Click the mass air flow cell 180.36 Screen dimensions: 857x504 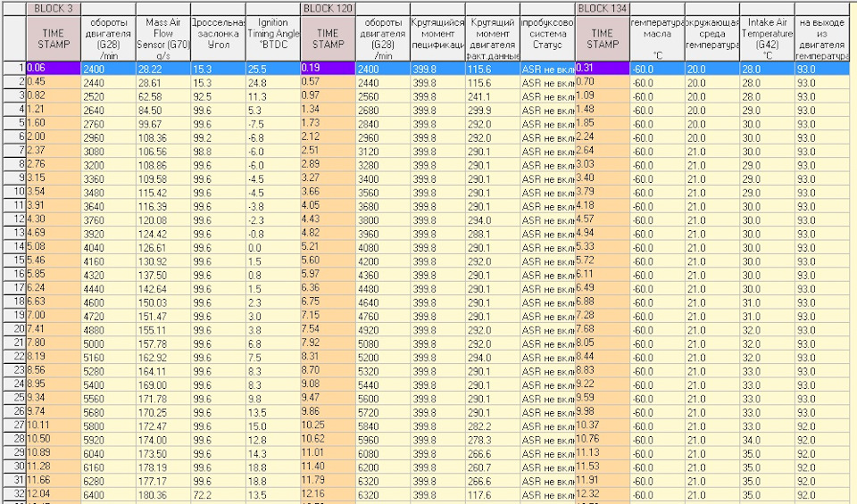pyautogui.click(x=162, y=495)
